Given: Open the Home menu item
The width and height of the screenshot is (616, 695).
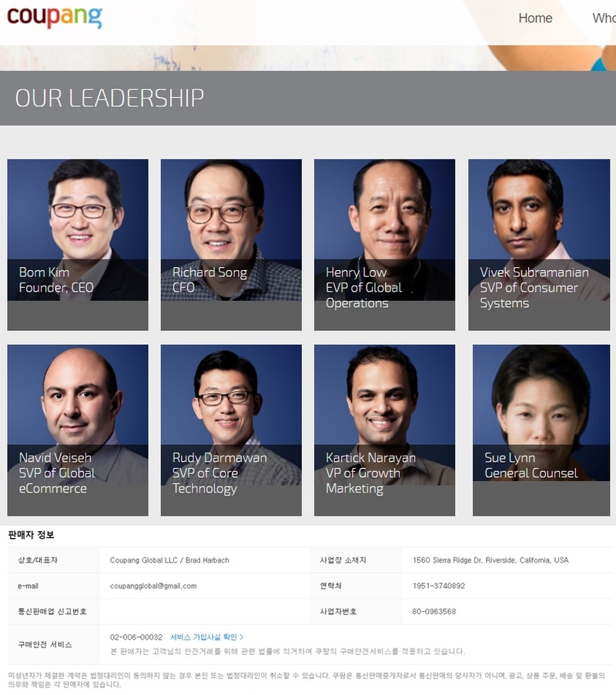Looking at the screenshot, I should click(535, 18).
